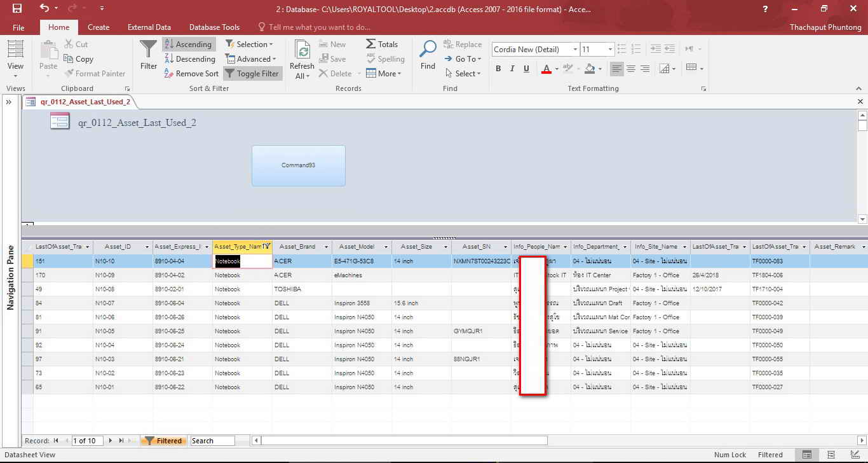This screenshot has height=463, width=868.
Task: Open the Asset_ID column filter arrow
Action: [148, 247]
